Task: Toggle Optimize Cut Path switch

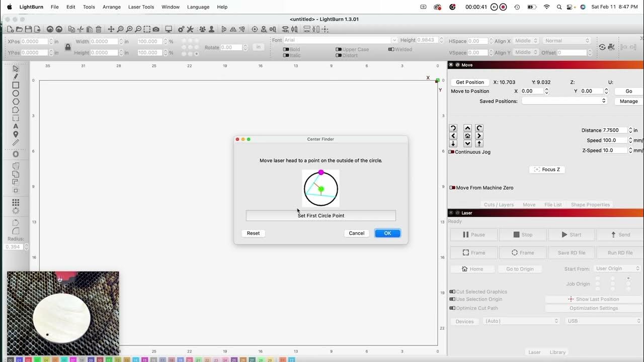Action: tap(452, 308)
